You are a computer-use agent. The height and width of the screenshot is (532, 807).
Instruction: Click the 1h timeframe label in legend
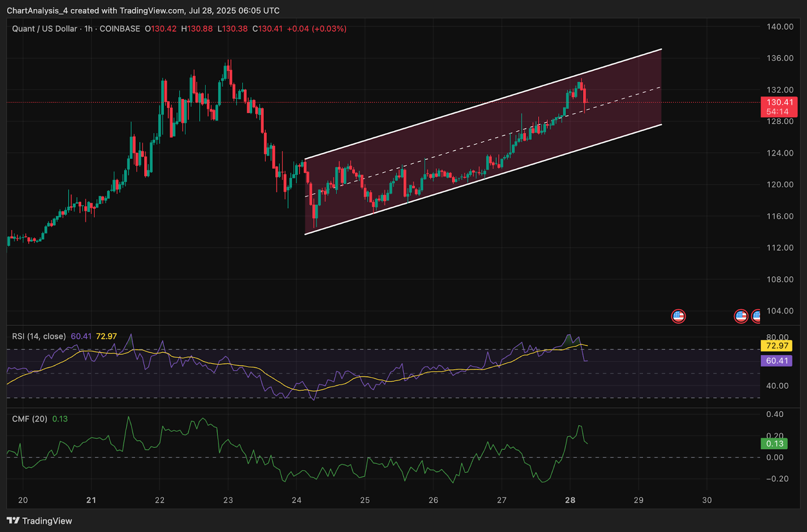89,29
